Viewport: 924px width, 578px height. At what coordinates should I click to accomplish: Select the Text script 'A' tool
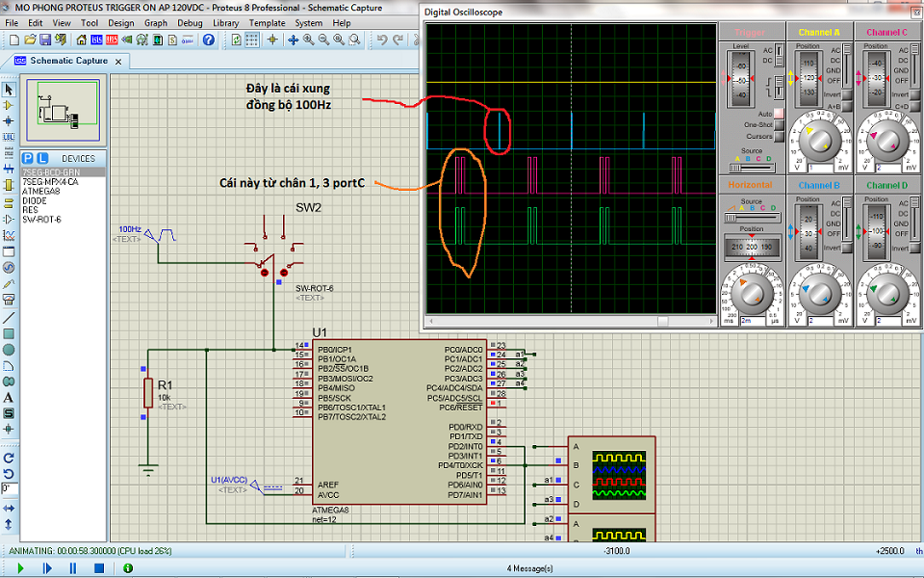click(9, 397)
